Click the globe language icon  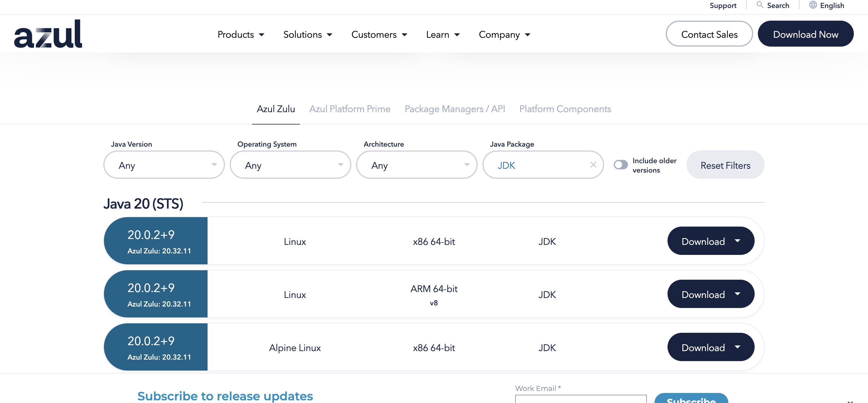(813, 5)
